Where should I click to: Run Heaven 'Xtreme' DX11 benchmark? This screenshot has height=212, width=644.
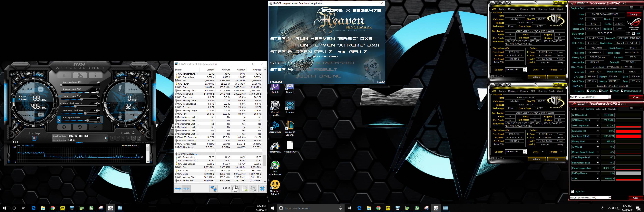337,45
